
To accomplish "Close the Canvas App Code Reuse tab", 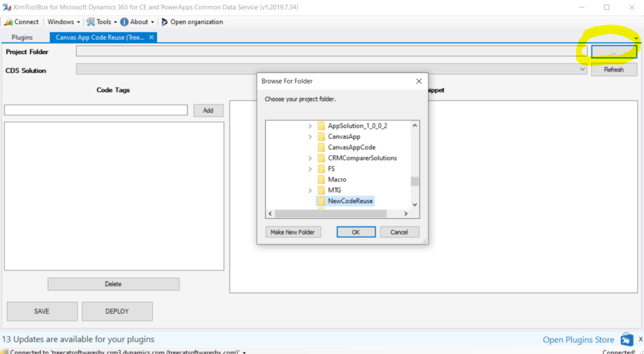I will (x=152, y=37).
